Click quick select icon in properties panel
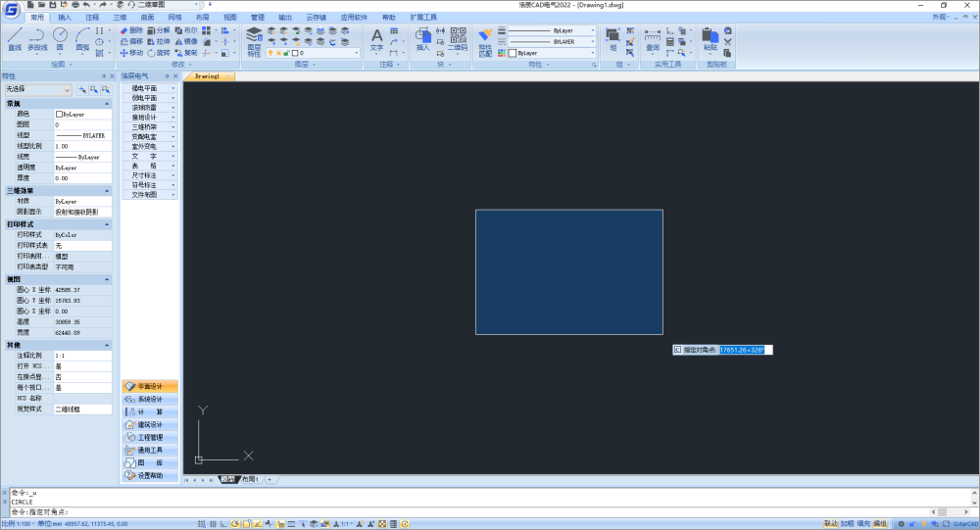Screen dimensions: 980x530 [x=106, y=90]
